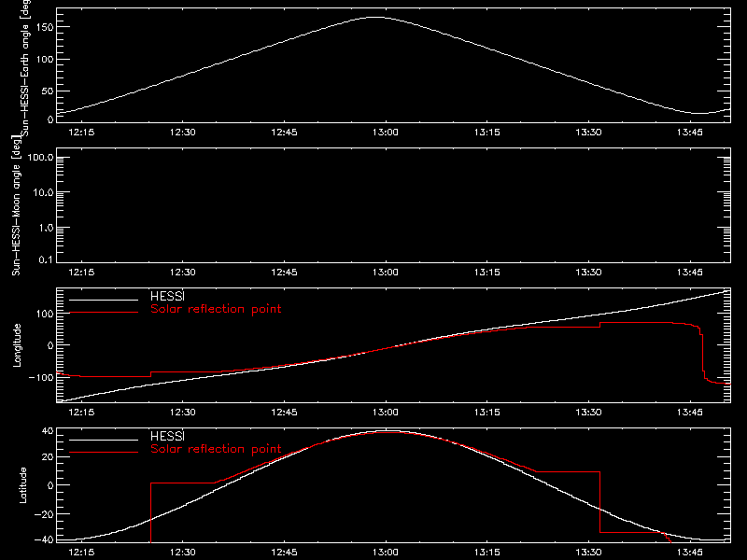The image size is (747, 560).
Task: Click Solar reflection point legend in Latitude plot
Action: [216, 449]
